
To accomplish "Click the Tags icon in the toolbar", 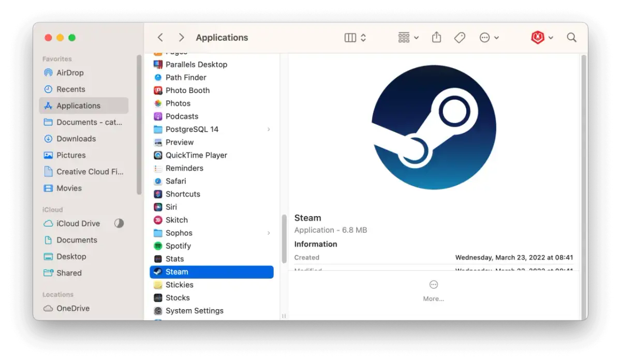I will (460, 37).
